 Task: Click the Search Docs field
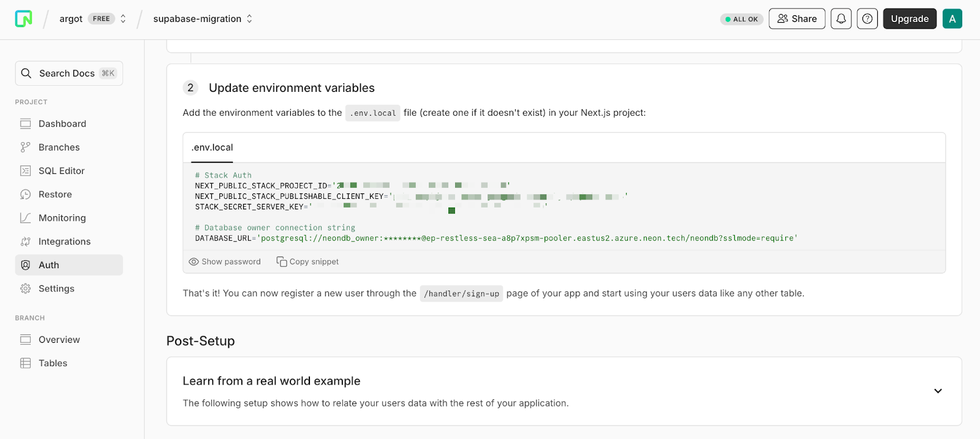pyautogui.click(x=69, y=73)
